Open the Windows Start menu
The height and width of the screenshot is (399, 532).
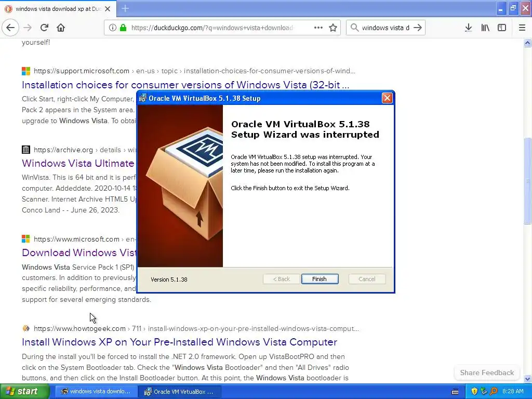(x=24, y=391)
